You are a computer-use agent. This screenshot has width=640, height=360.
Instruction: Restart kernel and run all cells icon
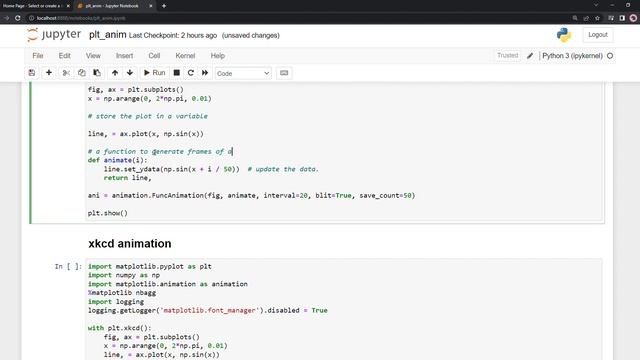click(205, 73)
